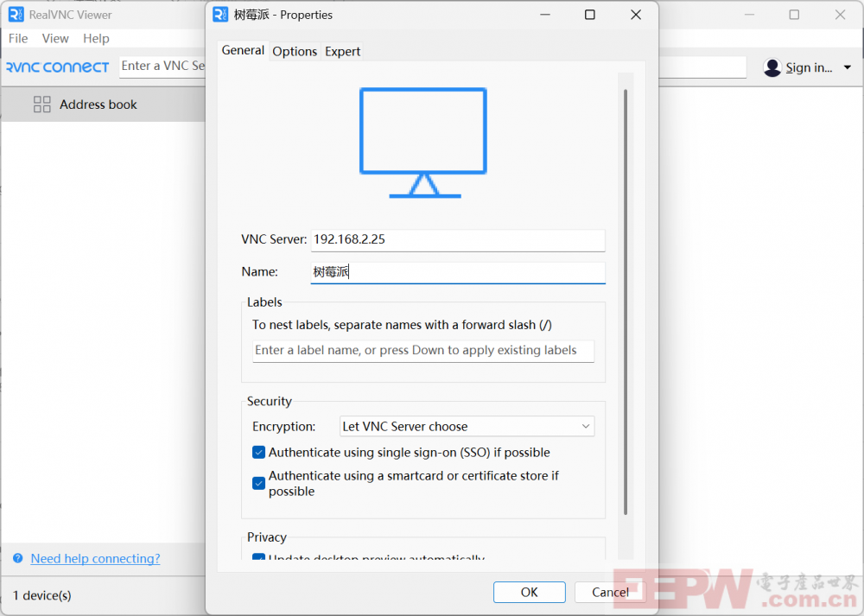The image size is (864, 616).
Task: Click the RVNC Connect logo
Action: coord(57,67)
